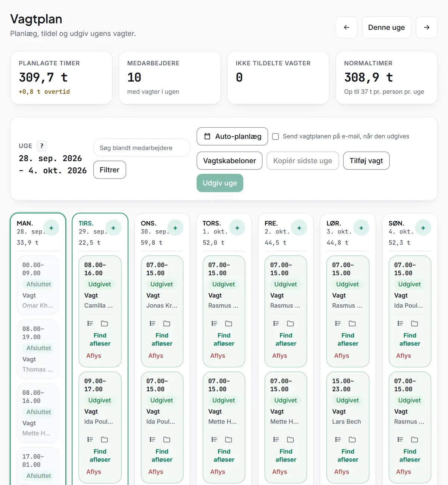
Task: Add a shift on Monday 28. sep. with plus
Action: 52,228
